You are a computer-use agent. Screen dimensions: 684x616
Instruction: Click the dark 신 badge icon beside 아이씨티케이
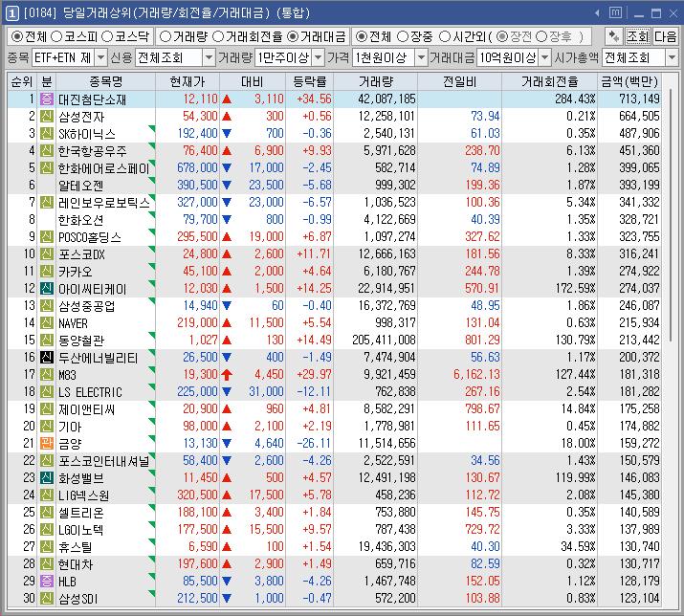coord(47,288)
